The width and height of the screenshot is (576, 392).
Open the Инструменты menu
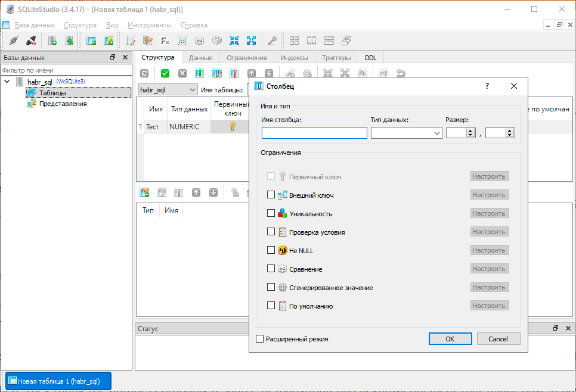coord(149,25)
